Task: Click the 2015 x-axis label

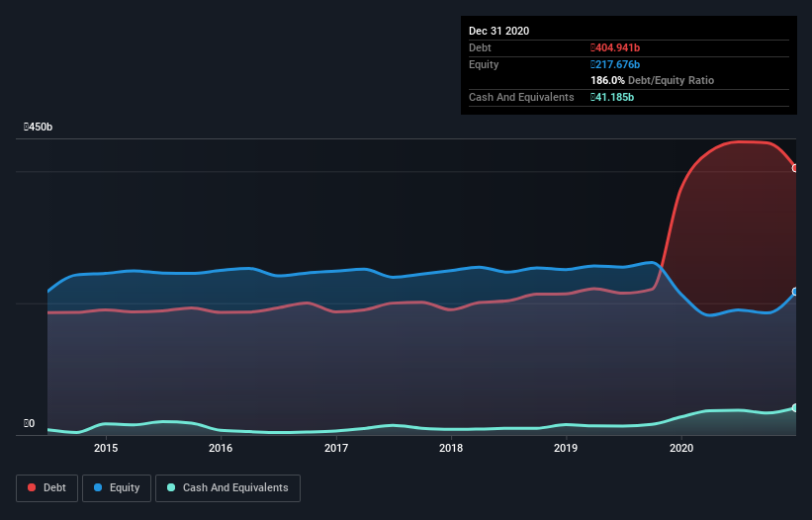Action: point(106,448)
